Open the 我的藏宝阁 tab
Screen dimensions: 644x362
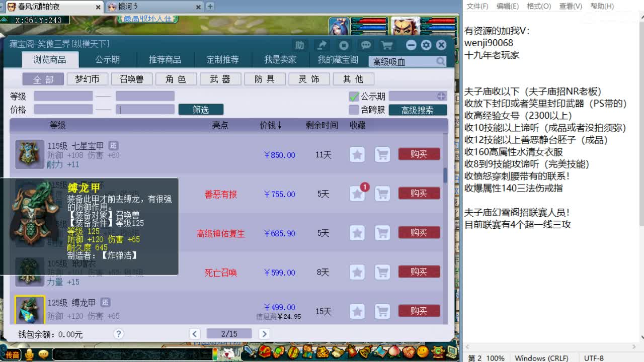tap(338, 60)
